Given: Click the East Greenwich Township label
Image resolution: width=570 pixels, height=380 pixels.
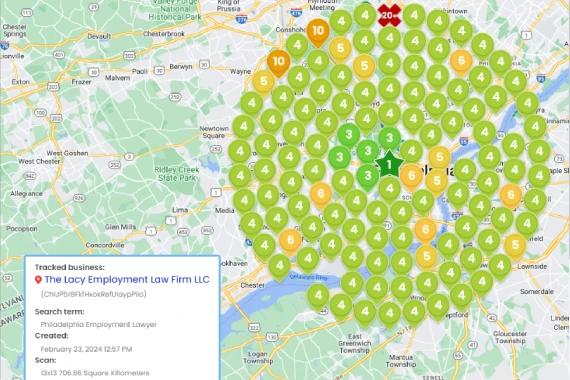Looking at the screenshot, I should coord(354,343).
